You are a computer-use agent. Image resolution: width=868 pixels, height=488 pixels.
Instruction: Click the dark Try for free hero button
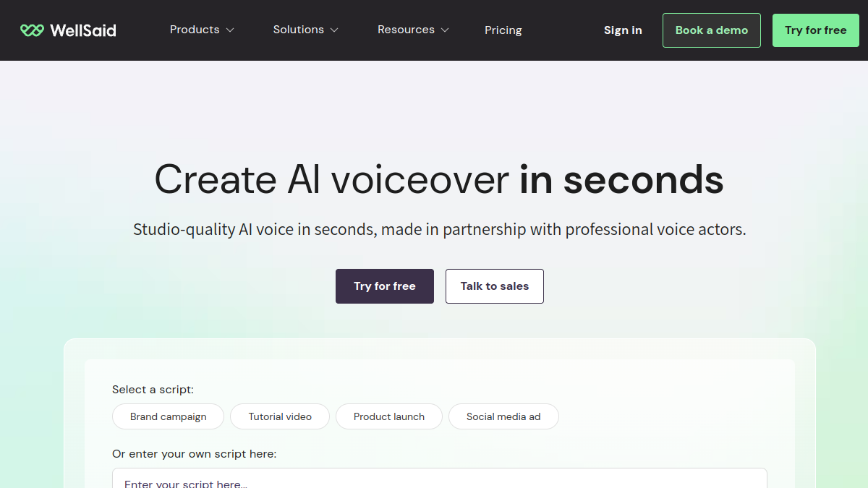(385, 286)
